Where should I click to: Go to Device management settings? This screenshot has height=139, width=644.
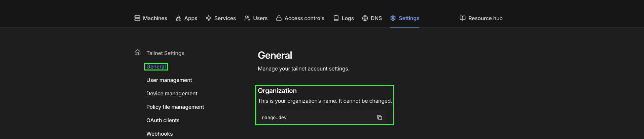point(172,93)
